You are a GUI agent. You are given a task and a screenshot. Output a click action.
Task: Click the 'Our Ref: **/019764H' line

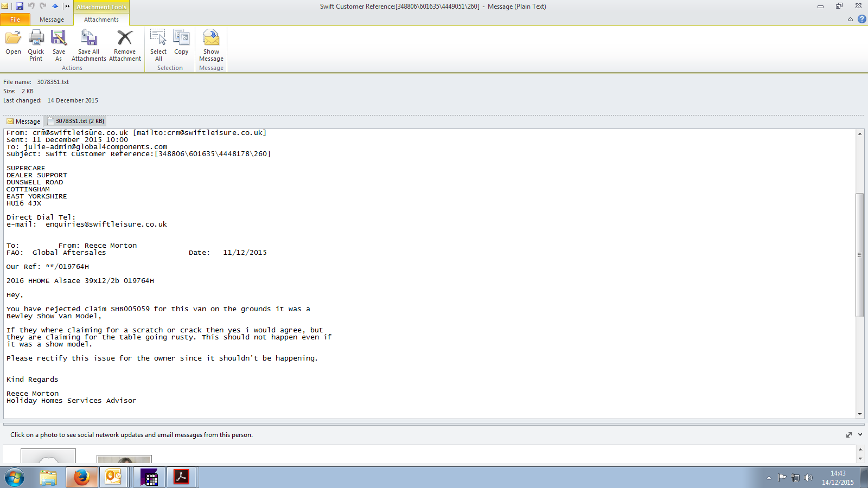(x=48, y=267)
